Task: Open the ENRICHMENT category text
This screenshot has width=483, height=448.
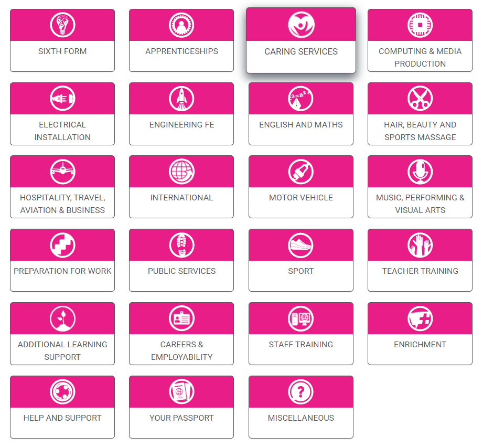Action: [x=420, y=345]
